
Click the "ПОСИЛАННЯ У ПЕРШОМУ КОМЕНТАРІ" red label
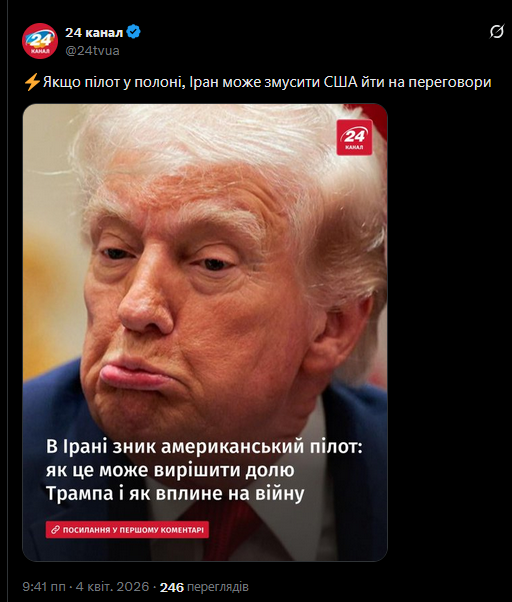(127, 530)
